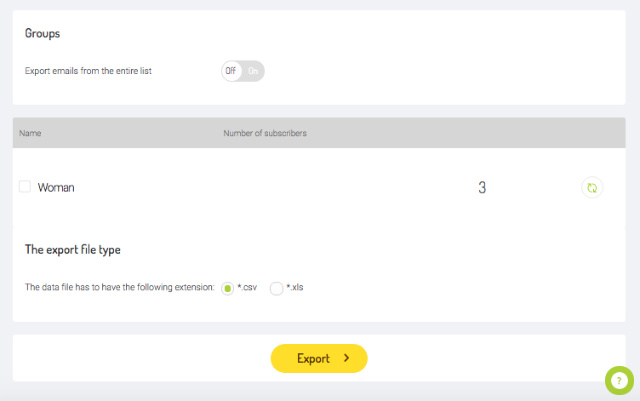Viewport: 640px width, 401px height.
Task: Choose the *.xls file extension radio button
Action: (x=276, y=288)
